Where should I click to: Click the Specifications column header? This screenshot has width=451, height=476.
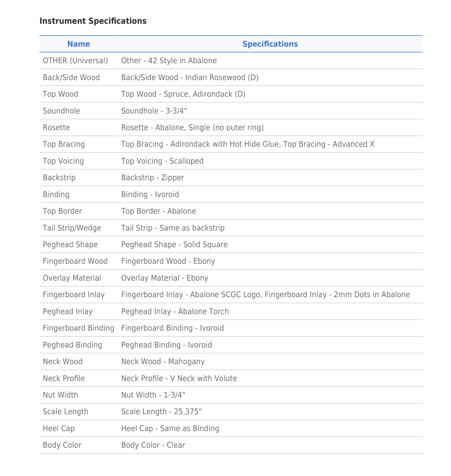[270, 44]
